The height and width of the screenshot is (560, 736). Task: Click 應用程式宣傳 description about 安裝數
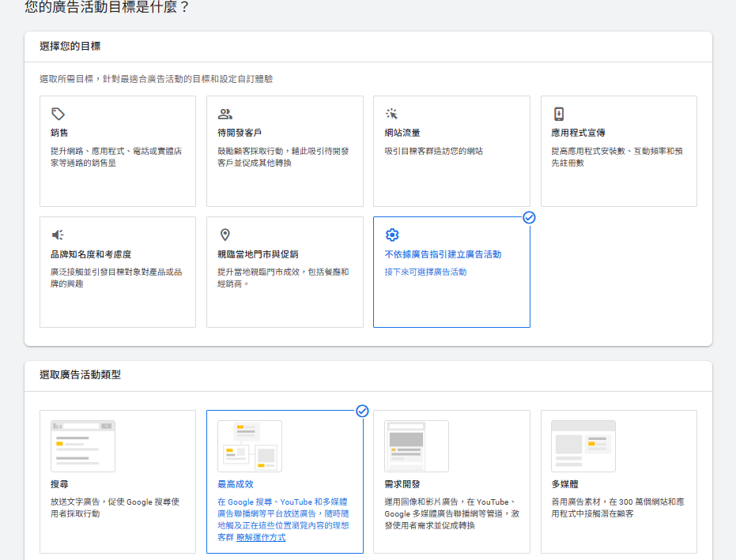(617, 156)
